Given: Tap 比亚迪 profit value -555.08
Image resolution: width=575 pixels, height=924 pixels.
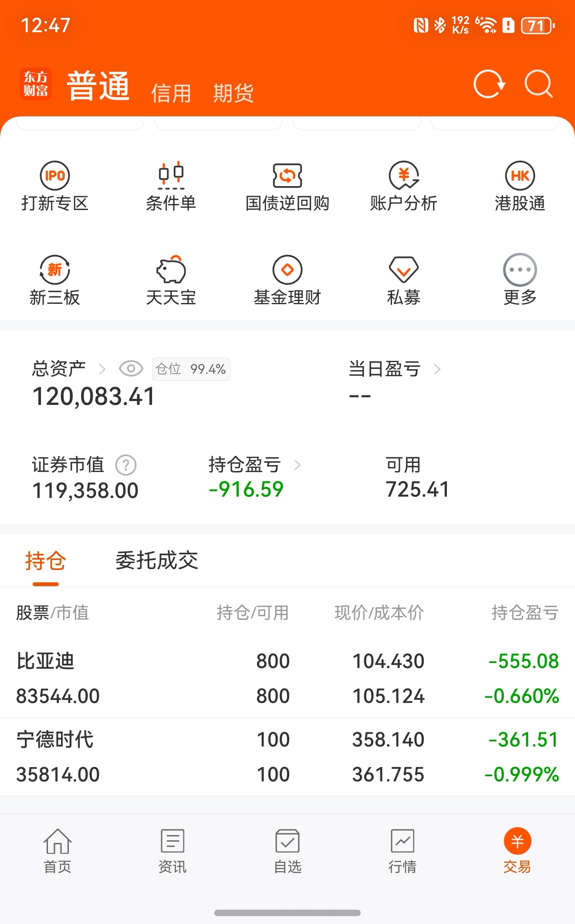Looking at the screenshot, I should click(x=524, y=661).
